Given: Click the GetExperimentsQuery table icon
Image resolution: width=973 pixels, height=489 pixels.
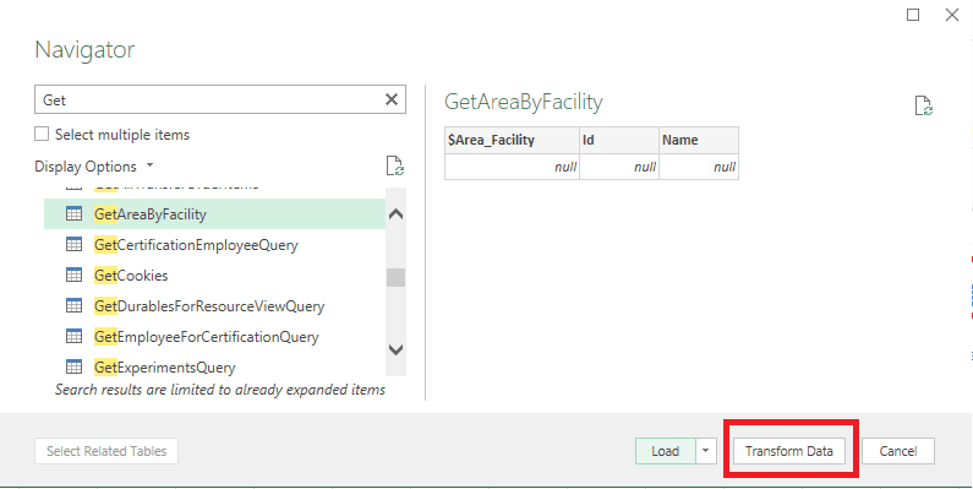Looking at the screenshot, I should [x=74, y=367].
